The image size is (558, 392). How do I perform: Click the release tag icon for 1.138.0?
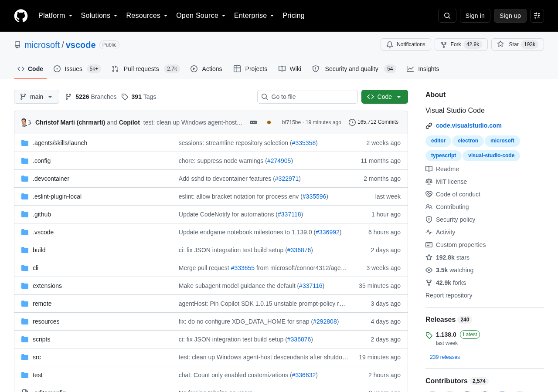pos(429,335)
